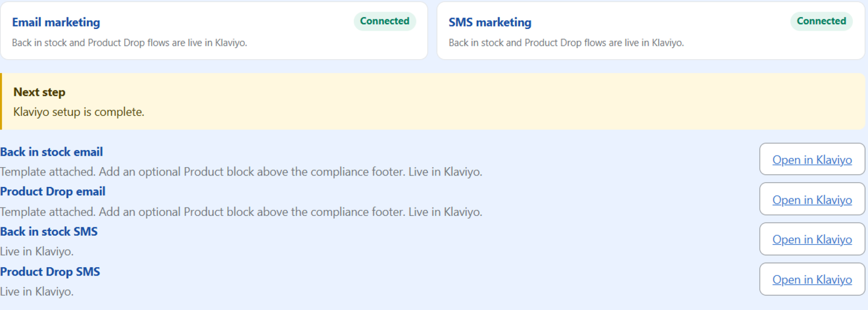The width and height of the screenshot is (868, 310).
Task: Click the Back in stock email template description
Action: point(241,172)
